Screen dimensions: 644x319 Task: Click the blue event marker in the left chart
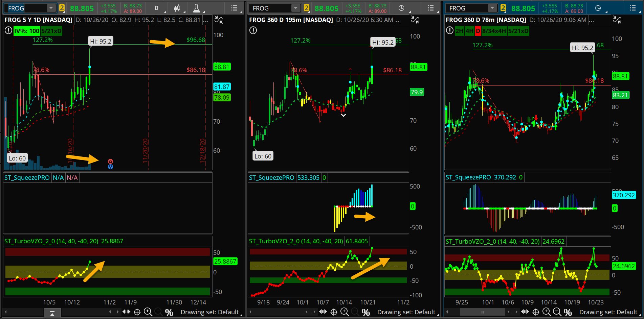pos(110,167)
